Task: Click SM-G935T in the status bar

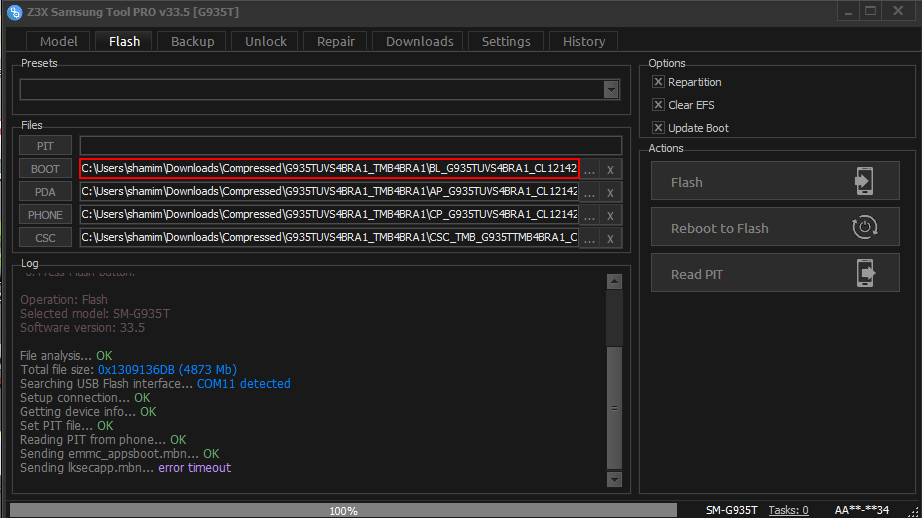Action: (x=731, y=510)
